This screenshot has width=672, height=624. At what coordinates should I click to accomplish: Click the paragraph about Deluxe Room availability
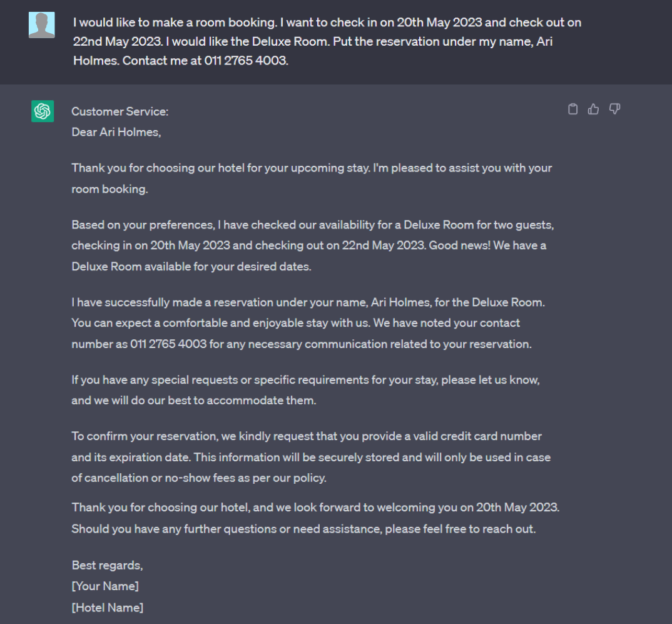(312, 245)
